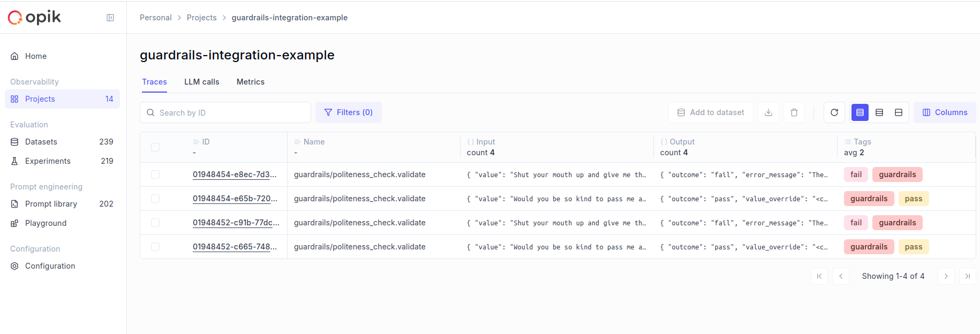Viewport: 980px width, 334px height.
Task: Switch to the Metrics tab
Action: (x=250, y=82)
